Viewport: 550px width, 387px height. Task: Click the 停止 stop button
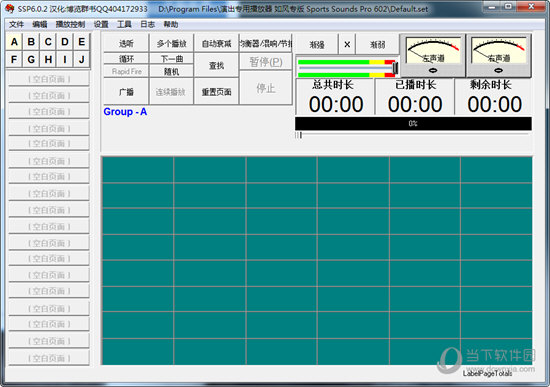click(266, 88)
